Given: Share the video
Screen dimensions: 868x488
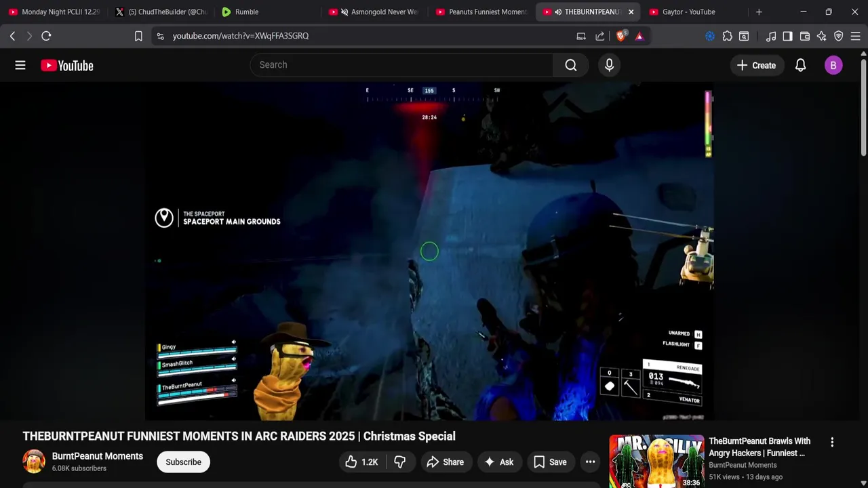Looking at the screenshot, I should tap(445, 462).
